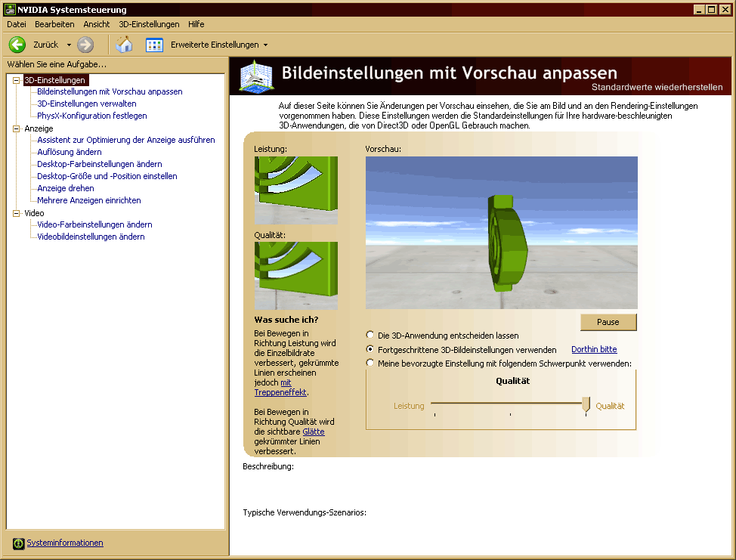Click the 'Leistung' slider end label
Screen dimensions: 736x560
(409, 406)
